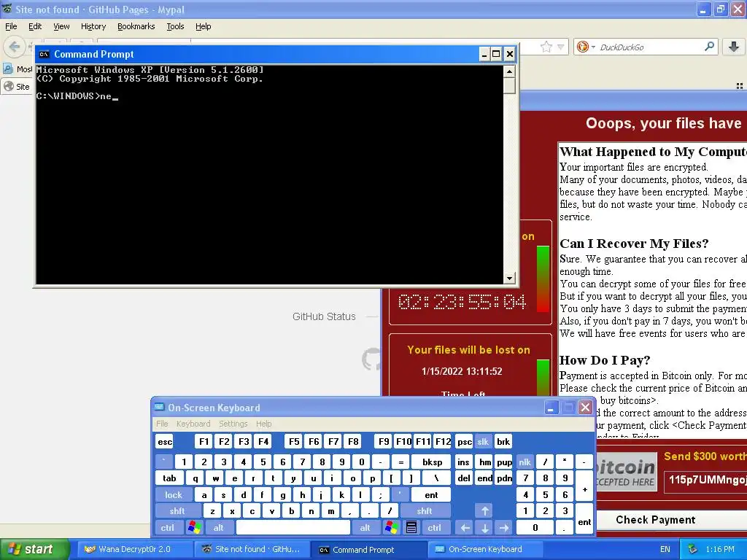The width and height of the screenshot is (747, 560).
Task: Select the Site tab in Mypal
Action: (17, 87)
